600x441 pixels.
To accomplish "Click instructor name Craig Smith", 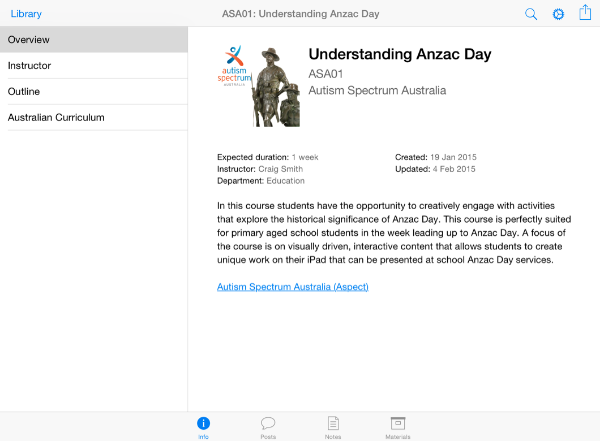I will click(x=280, y=169).
